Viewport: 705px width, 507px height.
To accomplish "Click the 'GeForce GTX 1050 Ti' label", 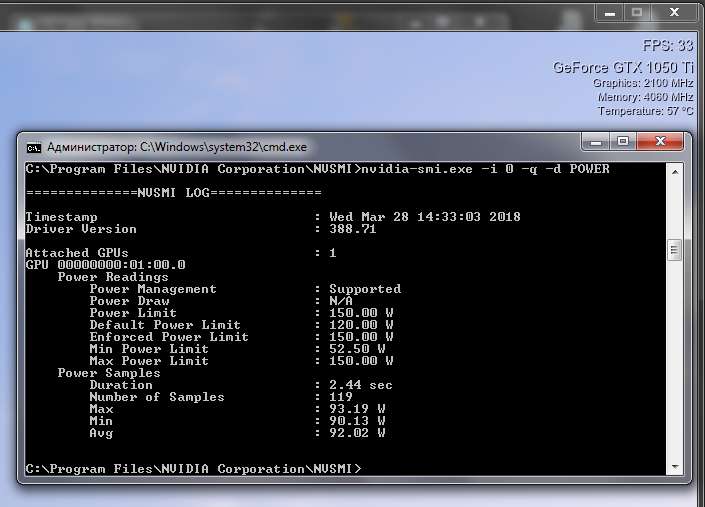I will click(623, 67).
